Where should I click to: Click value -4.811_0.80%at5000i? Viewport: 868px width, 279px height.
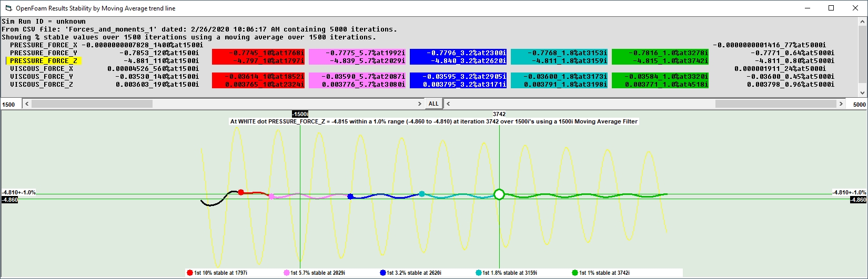(x=795, y=61)
